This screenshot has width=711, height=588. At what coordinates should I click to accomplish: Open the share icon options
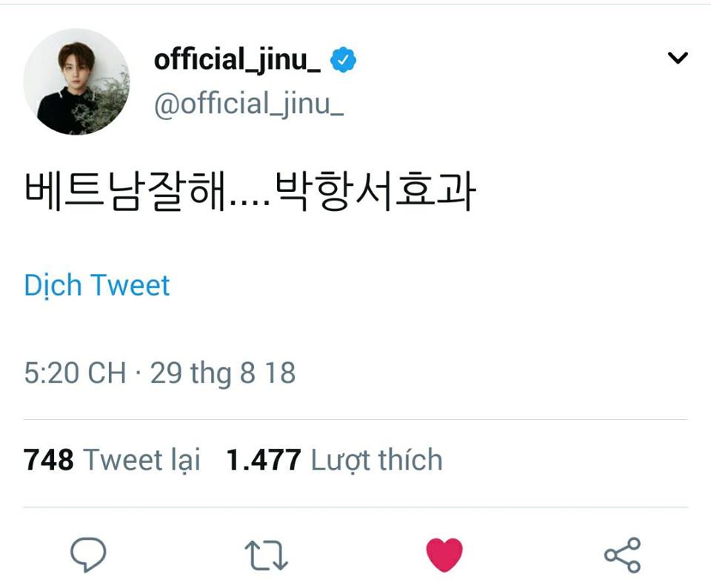[x=622, y=555]
